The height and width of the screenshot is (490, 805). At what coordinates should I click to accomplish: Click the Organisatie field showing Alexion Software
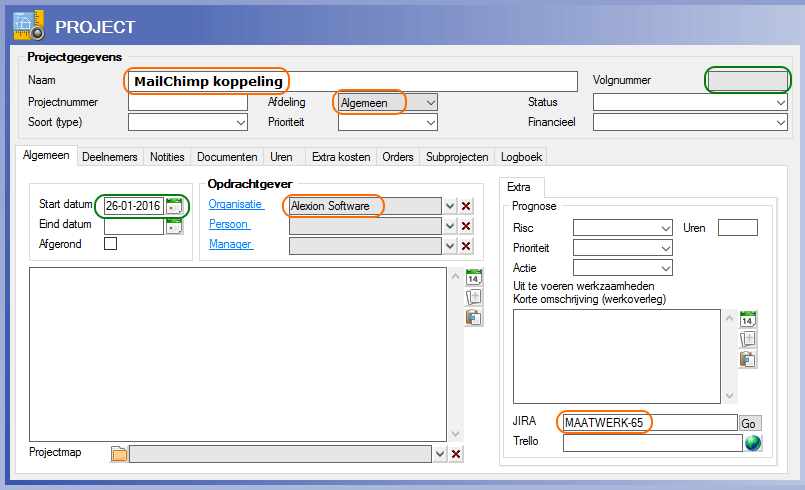coord(365,206)
